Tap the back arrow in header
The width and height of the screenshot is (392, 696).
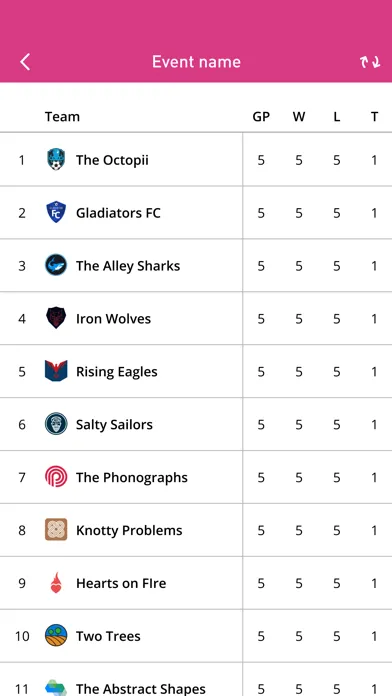(25, 62)
